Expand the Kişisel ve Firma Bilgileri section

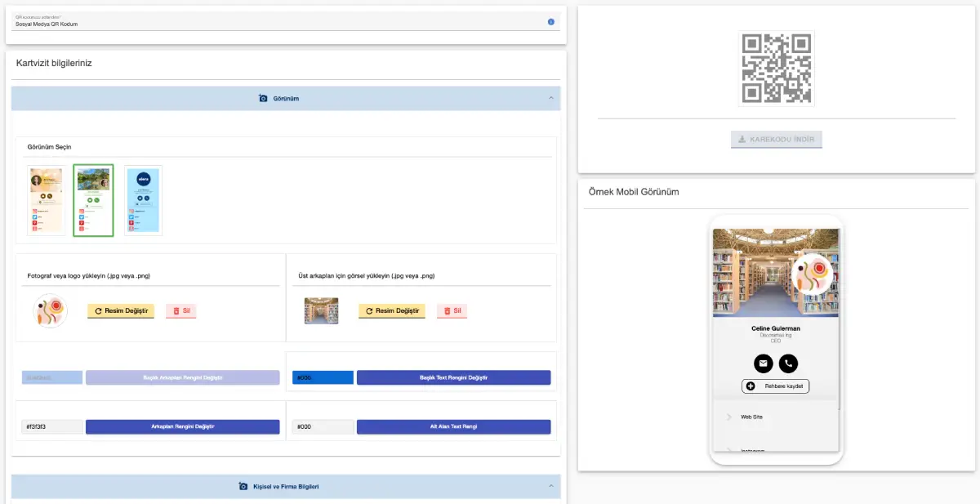(553, 485)
